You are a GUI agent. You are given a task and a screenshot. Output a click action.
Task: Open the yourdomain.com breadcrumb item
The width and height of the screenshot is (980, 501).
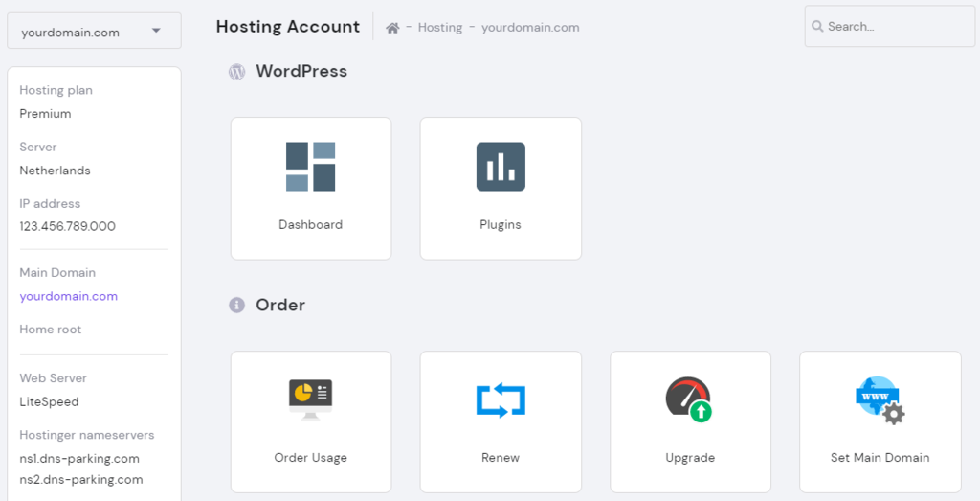[530, 28]
